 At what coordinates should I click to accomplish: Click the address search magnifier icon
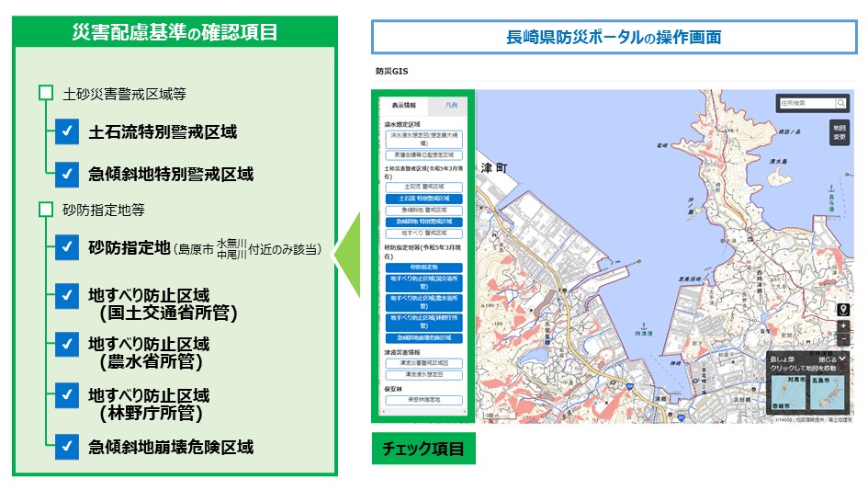click(840, 103)
